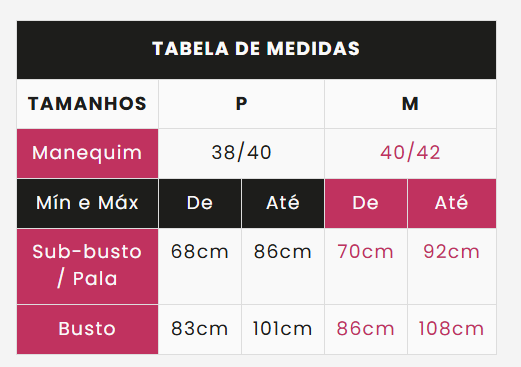The width and height of the screenshot is (521, 367).
Task: Select the Manequim row label
Action: [87, 153]
